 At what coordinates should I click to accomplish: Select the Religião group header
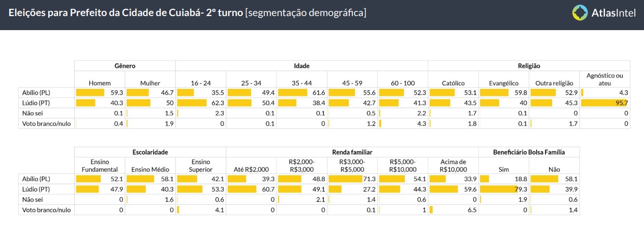[529, 66]
